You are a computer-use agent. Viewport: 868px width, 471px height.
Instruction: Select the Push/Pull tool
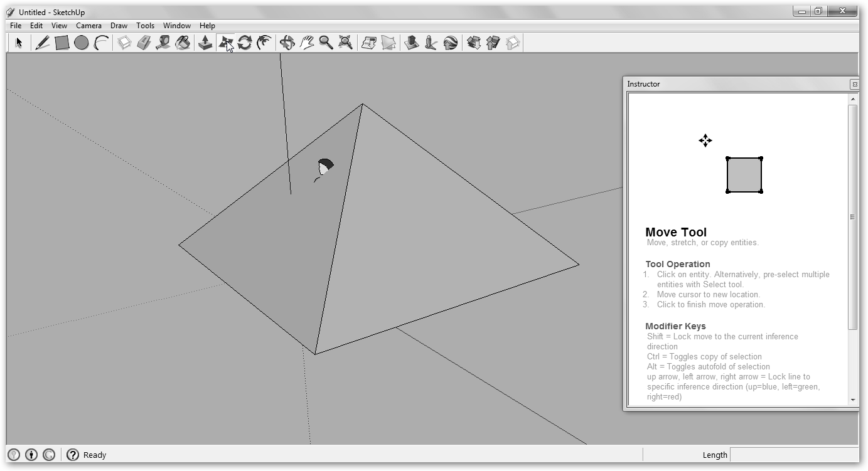tap(205, 43)
